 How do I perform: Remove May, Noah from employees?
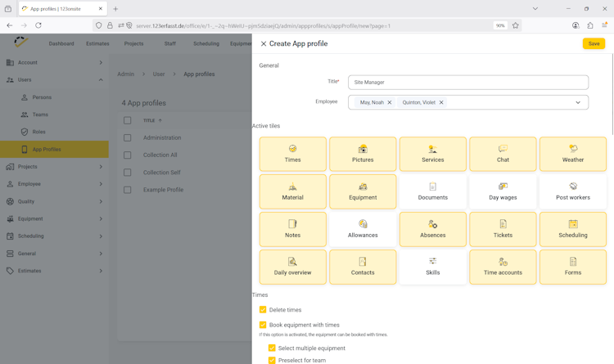389,102
